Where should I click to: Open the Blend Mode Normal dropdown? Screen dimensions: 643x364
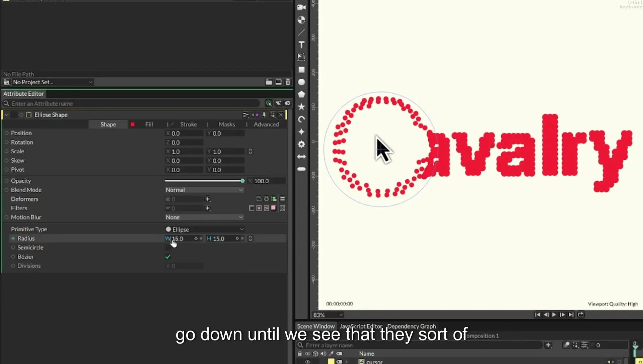tap(204, 190)
